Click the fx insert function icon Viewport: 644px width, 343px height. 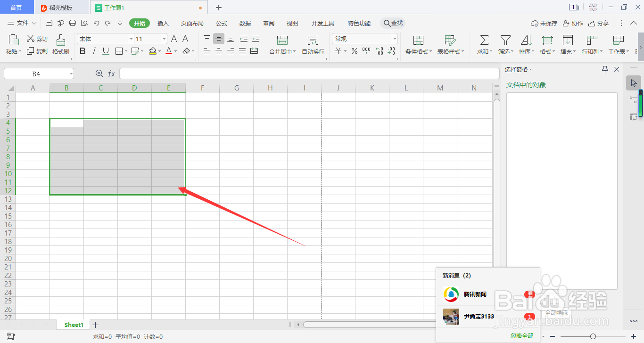[x=112, y=73]
